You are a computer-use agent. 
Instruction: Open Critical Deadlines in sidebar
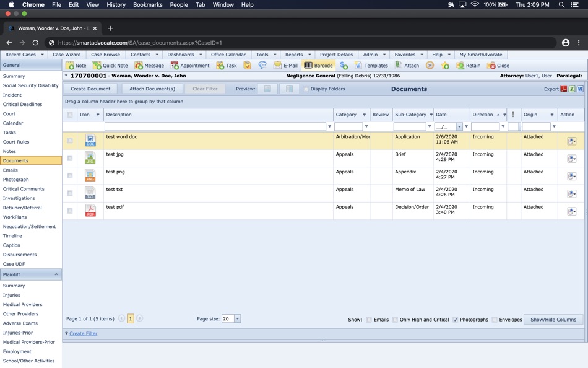22,105
